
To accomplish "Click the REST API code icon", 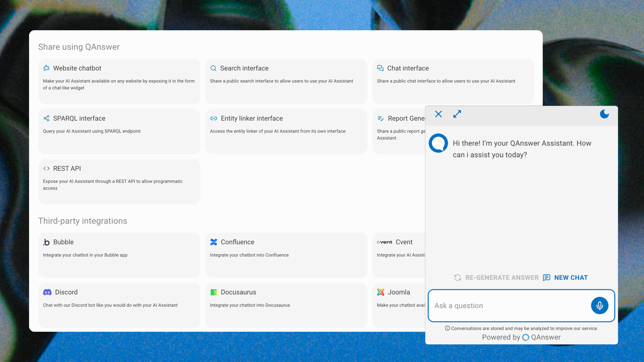I will (47, 168).
